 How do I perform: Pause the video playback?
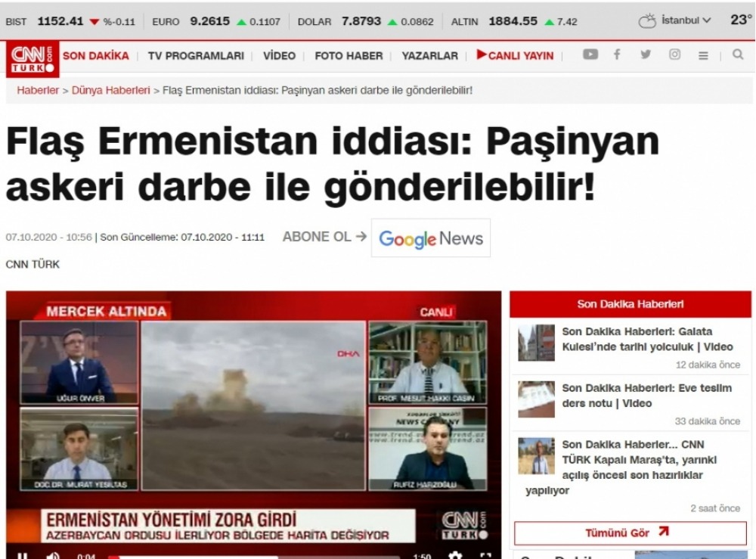23,556
